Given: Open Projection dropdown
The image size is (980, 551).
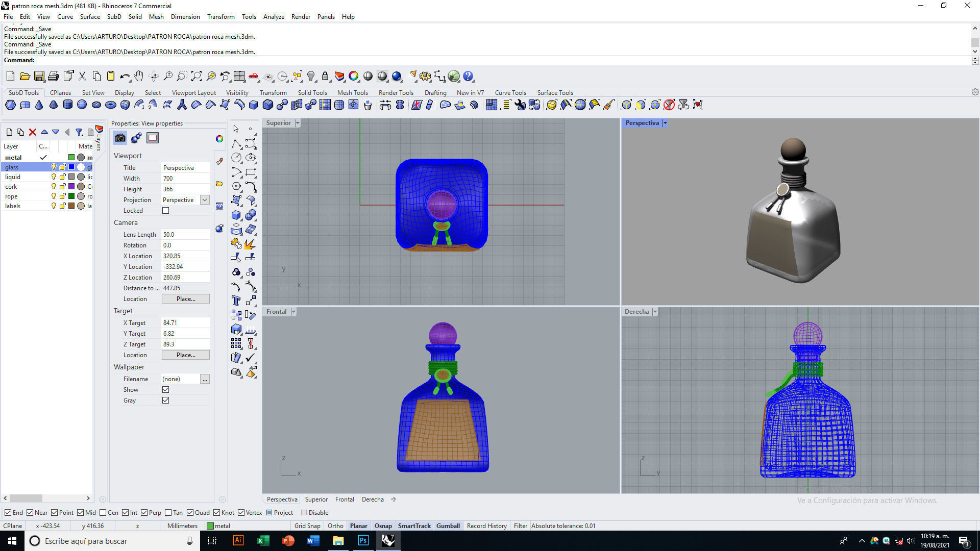Looking at the screenshot, I should (205, 200).
